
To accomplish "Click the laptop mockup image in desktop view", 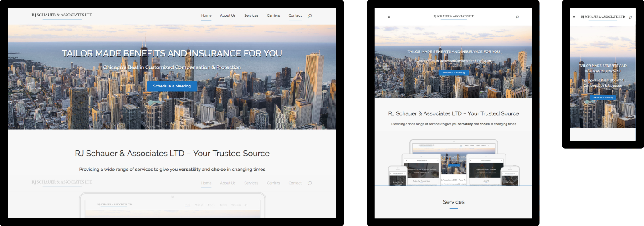I will (172, 205).
